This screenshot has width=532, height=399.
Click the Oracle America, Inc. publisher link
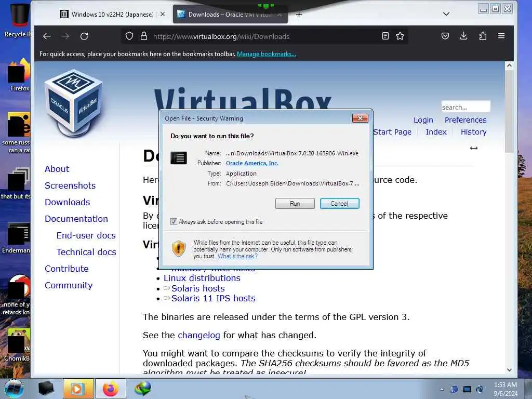coord(252,163)
